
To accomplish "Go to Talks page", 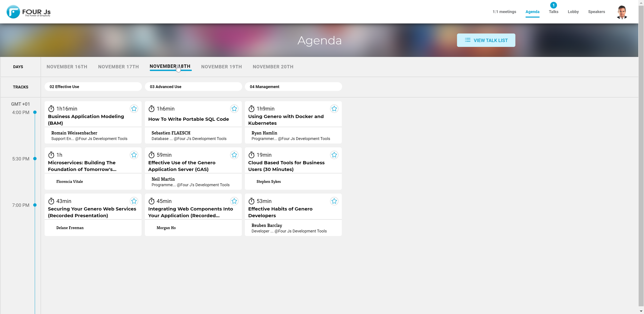I will click(553, 12).
